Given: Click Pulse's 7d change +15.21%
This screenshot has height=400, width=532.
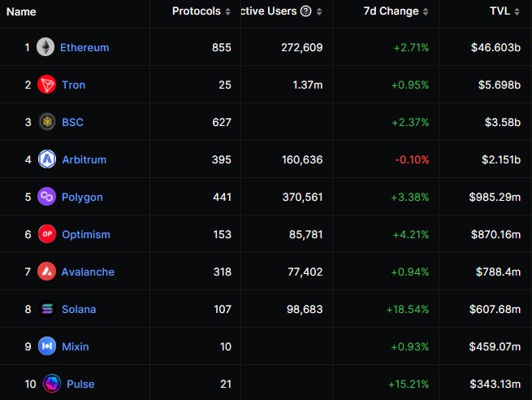Looking at the screenshot, I should (x=409, y=384).
